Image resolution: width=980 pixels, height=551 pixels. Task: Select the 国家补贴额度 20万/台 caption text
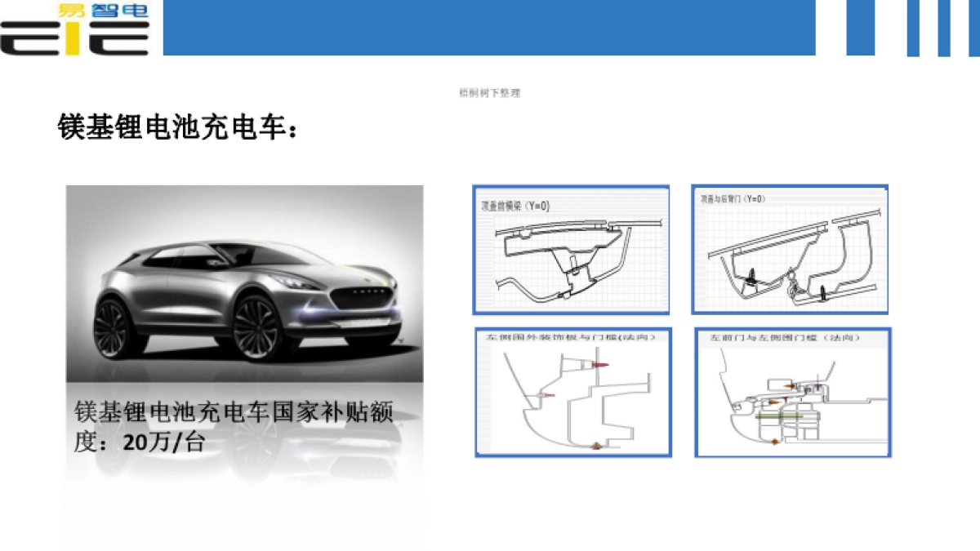point(233,426)
